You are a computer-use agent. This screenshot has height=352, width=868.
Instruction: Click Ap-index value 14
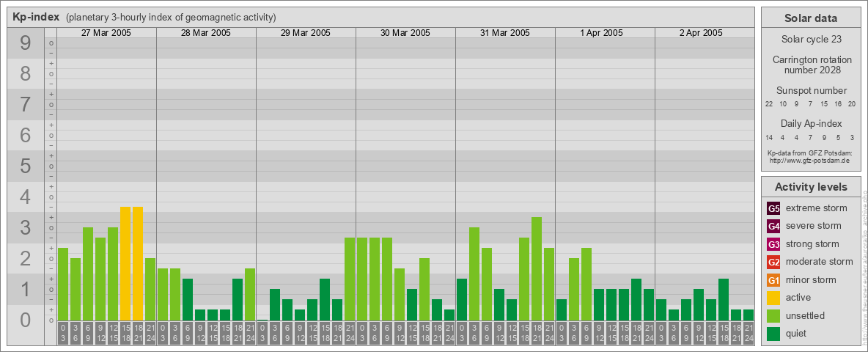click(769, 137)
